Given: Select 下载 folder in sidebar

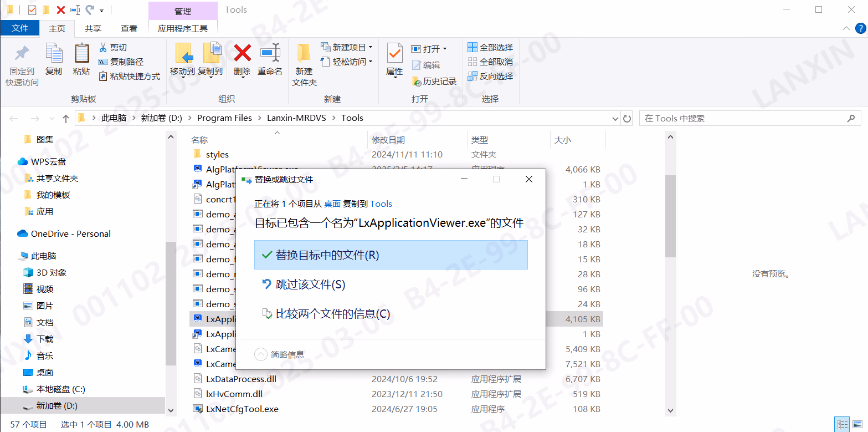Looking at the screenshot, I should [x=45, y=339].
